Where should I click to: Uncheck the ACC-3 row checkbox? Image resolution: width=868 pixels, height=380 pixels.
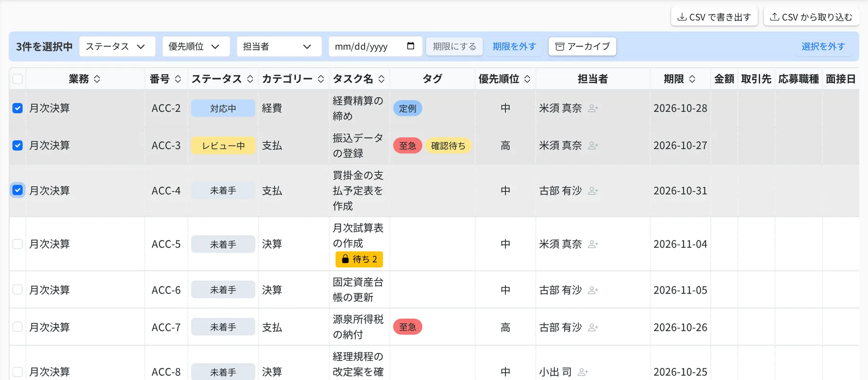coord(17,145)
